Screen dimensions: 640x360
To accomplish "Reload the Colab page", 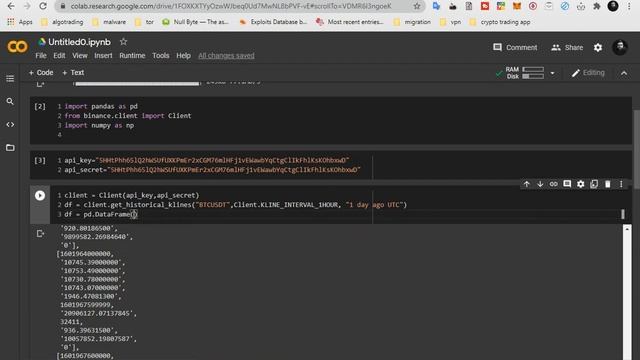I will pos(43,6).
